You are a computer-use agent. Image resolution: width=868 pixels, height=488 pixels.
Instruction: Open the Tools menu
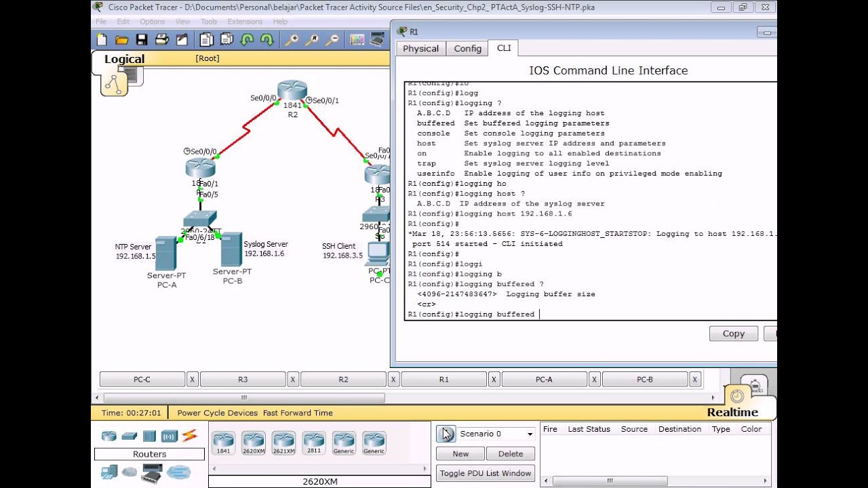pyautogui.click(x=209, y=22)
